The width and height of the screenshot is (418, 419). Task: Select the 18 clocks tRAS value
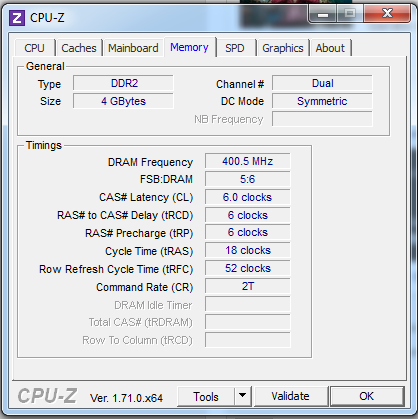click(x=248, y=250)
